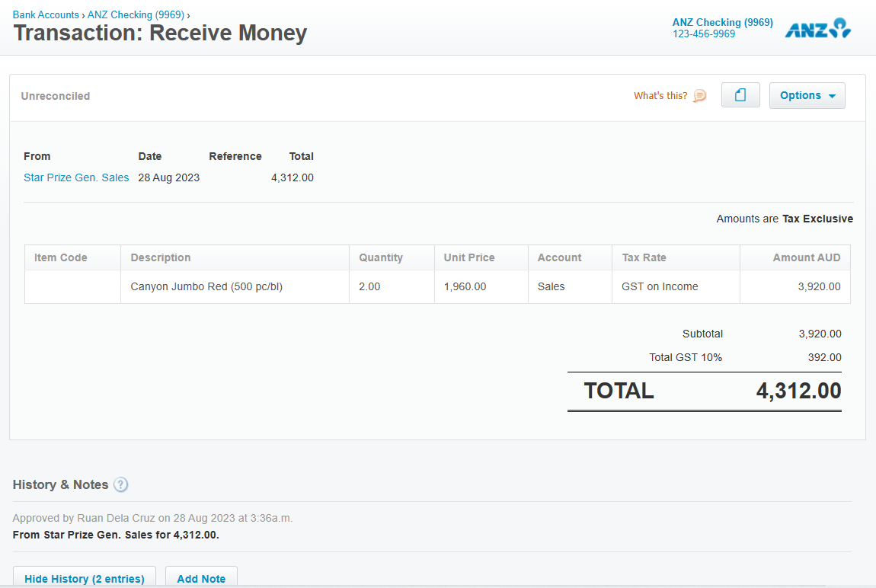Click the ANZ bank logo
The height and width of the screenshot is (588, 876).
[x=818, y=28]
